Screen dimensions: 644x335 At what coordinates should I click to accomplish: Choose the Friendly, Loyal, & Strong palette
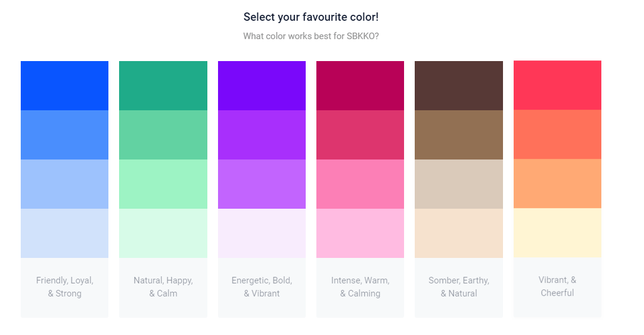click(x=65, y=287)
